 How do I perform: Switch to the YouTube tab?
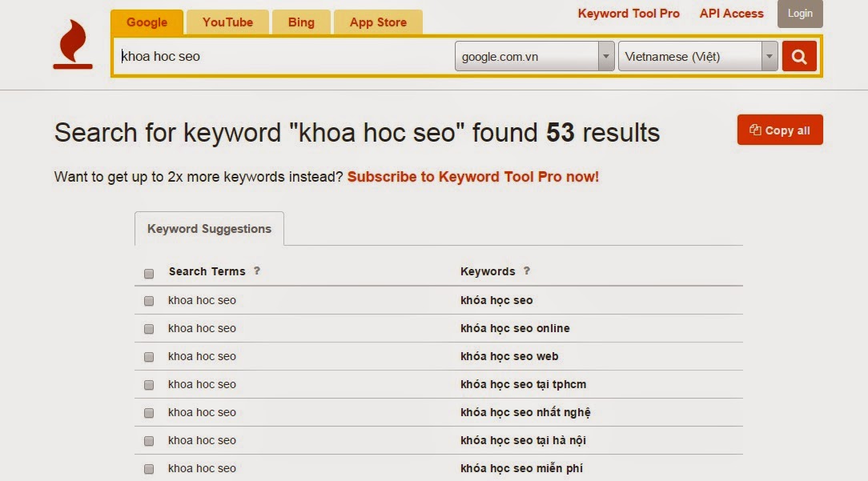pyautogui.click(x=227, y=22)
